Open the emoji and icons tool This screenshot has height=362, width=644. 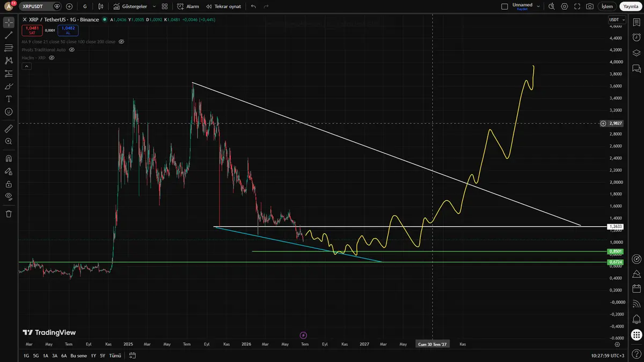(9, 112)
